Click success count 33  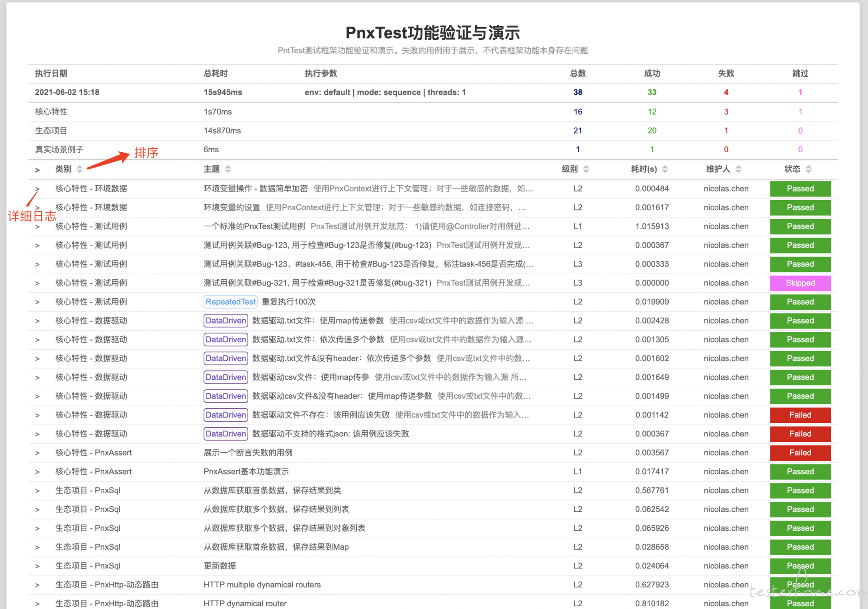pos(652,92)
